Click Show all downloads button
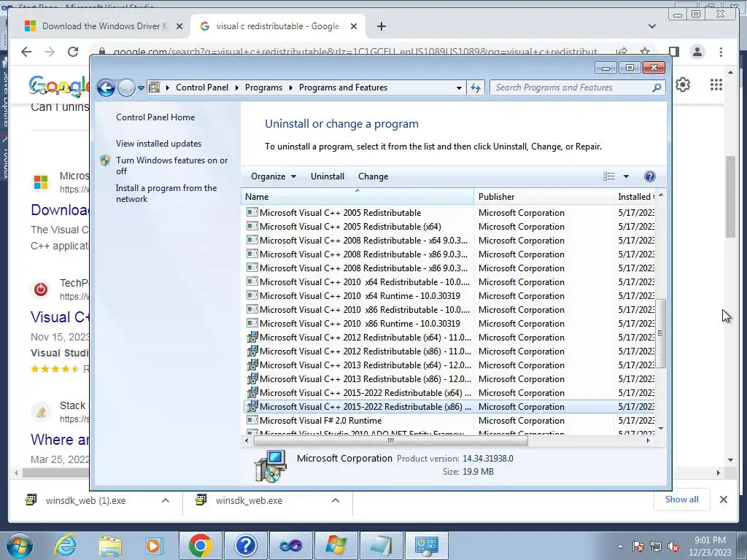This screenshot has width=747, height=560. click(682, 499)
